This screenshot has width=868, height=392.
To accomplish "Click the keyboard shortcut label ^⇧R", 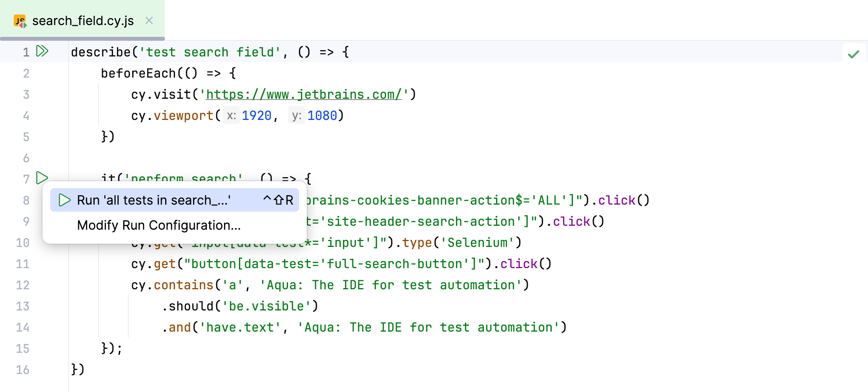I will point(278,200).
